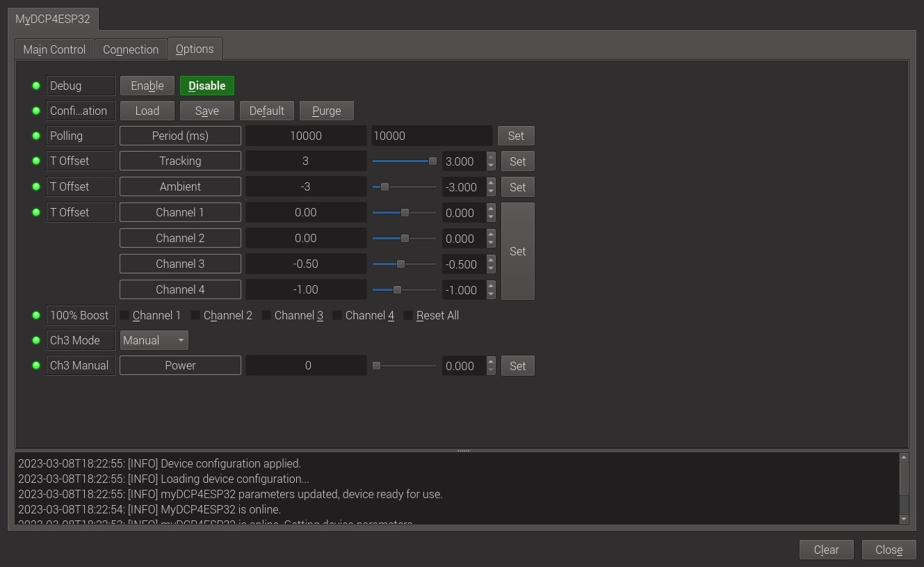Enable 100% Boost for Channel 4
The width and height of the screenshot is (924, 567).
(337, 315)
